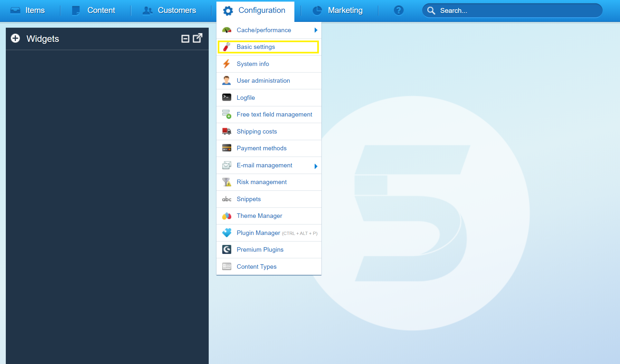Click the Theme Manager color icon
This screenshot has height=364, width=620.
pos(227,216)
